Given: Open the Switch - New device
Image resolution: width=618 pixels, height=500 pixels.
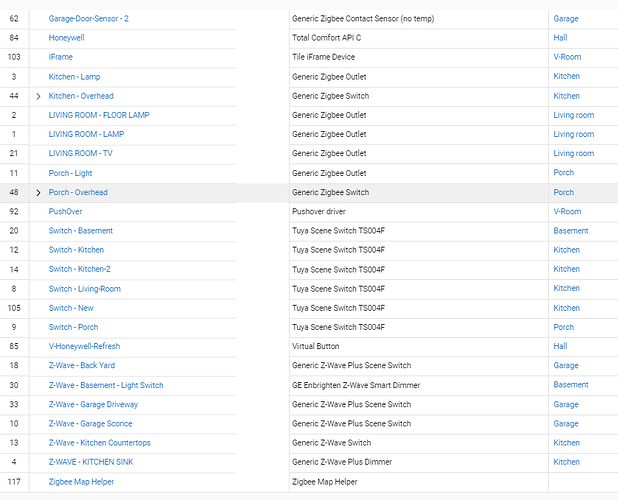Looking at the screenshot, I should point(71,308).
